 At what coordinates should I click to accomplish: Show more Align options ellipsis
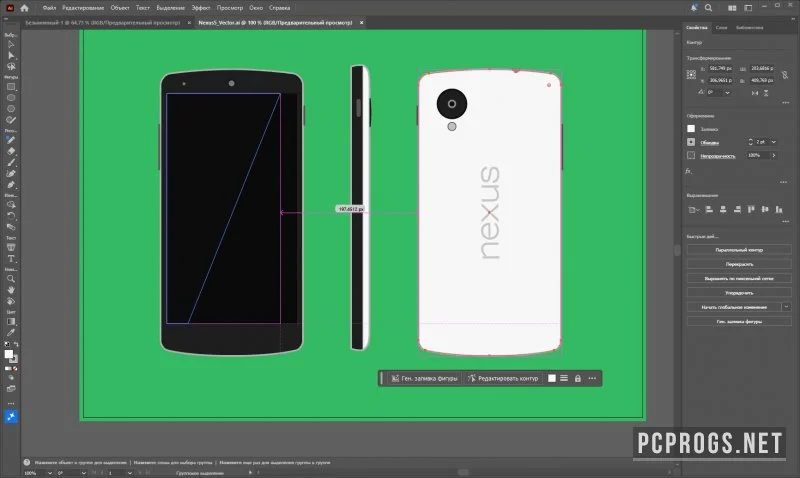(786, 221)
